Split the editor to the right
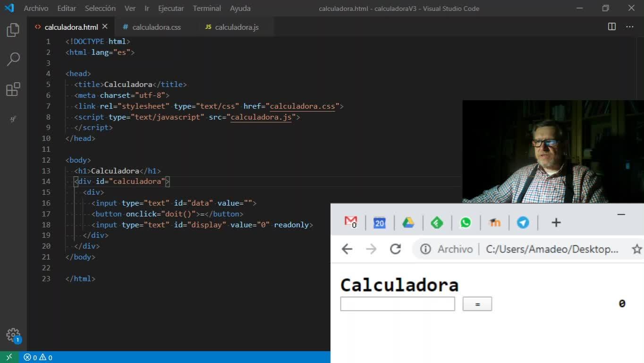This screenshot has width=644, height=363. point(612,27)
